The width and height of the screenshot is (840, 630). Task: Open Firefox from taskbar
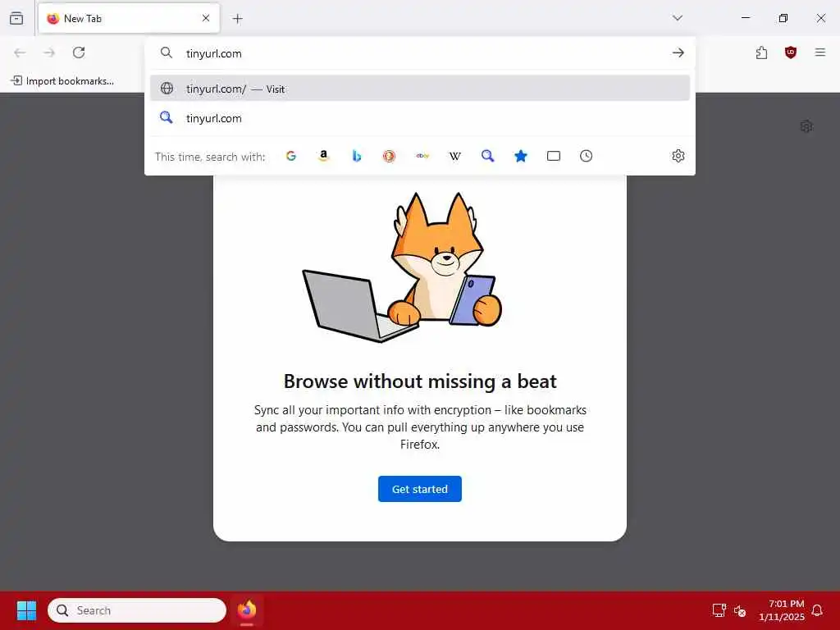246,610
